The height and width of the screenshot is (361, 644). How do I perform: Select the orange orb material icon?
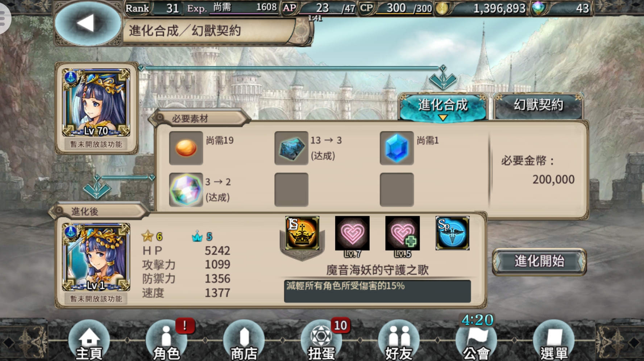point(186,148)
